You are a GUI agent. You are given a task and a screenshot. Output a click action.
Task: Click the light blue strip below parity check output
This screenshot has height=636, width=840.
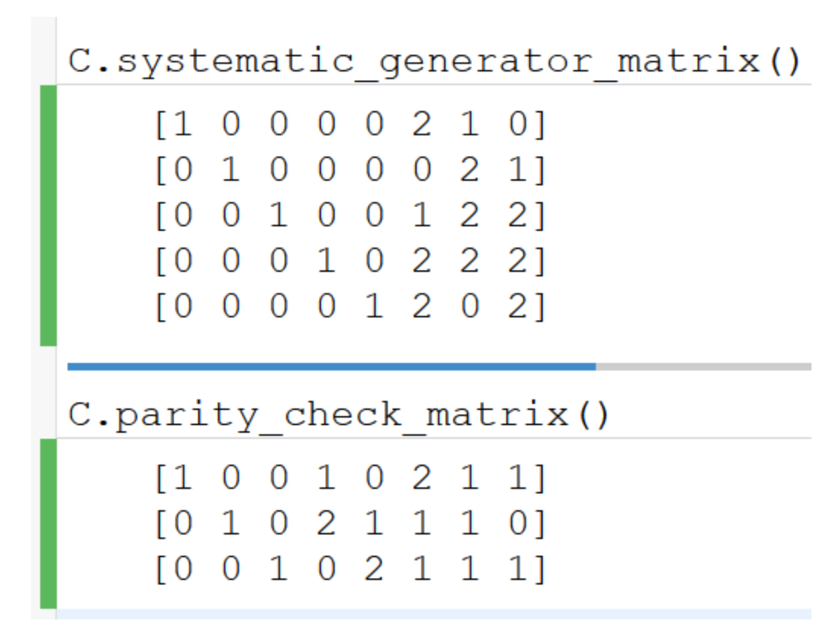point(433,613)
